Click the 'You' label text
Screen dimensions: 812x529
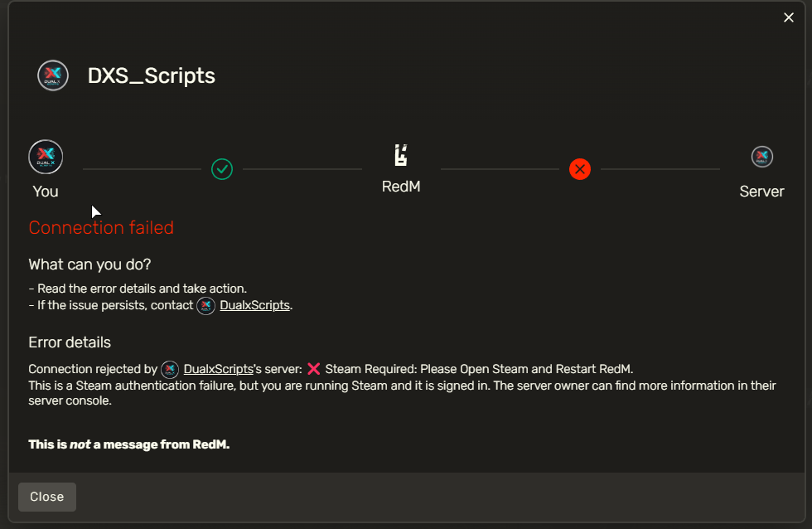click(x=46, y=192)
